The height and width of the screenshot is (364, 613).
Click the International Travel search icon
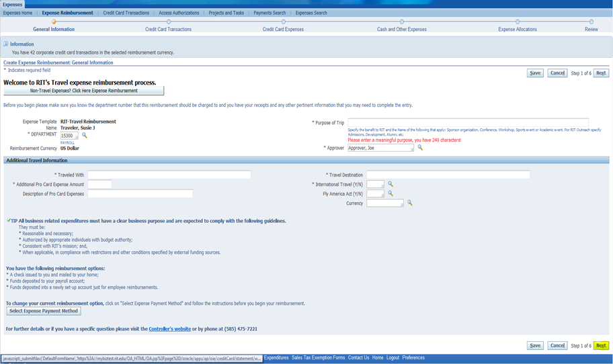coord(391,184)
